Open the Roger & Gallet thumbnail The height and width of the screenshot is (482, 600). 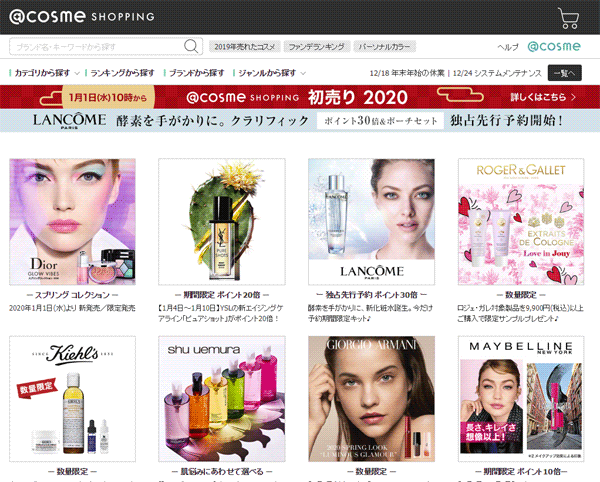[521, 221]
